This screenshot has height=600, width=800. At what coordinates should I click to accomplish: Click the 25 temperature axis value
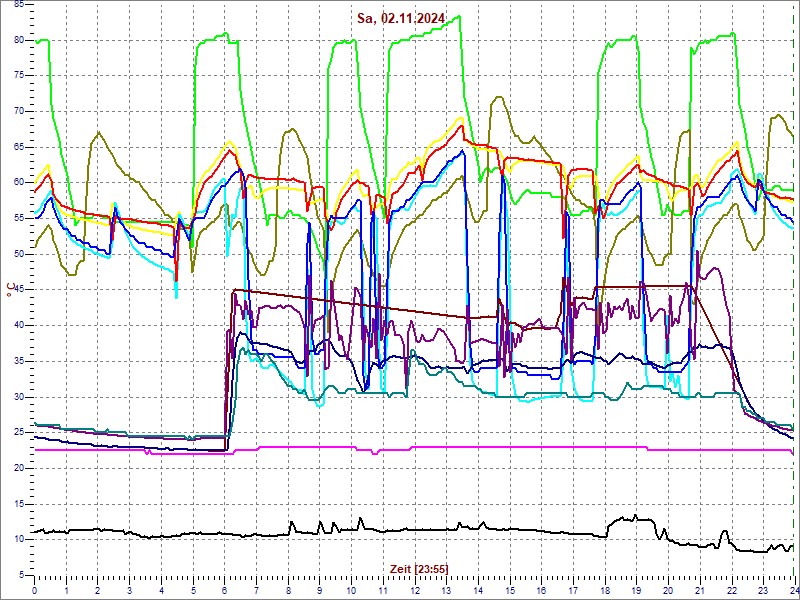tap(18, 433)
